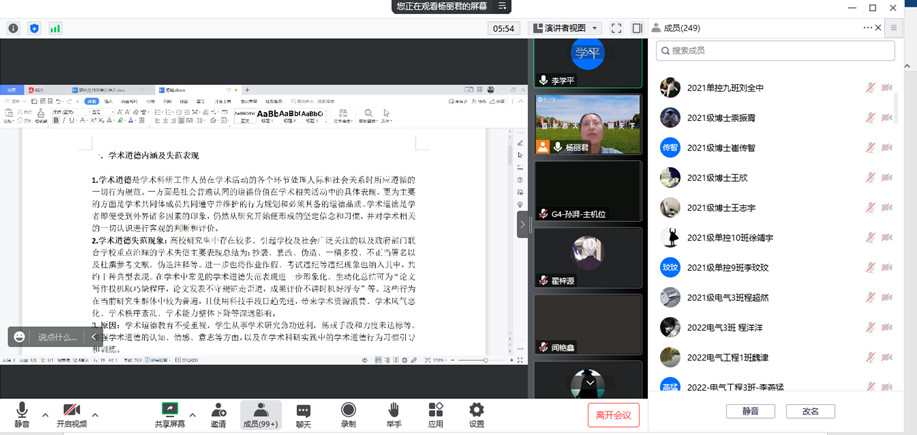Expand share options arrow beside 共享屏幕
Image resolution: width=917 pixels, height=435 pixels.
pos(193,415)
